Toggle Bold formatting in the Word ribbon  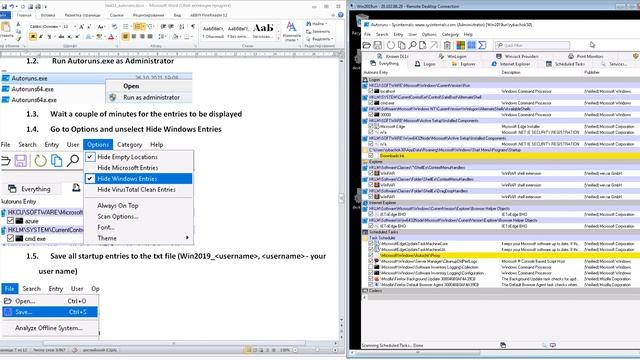33,37
